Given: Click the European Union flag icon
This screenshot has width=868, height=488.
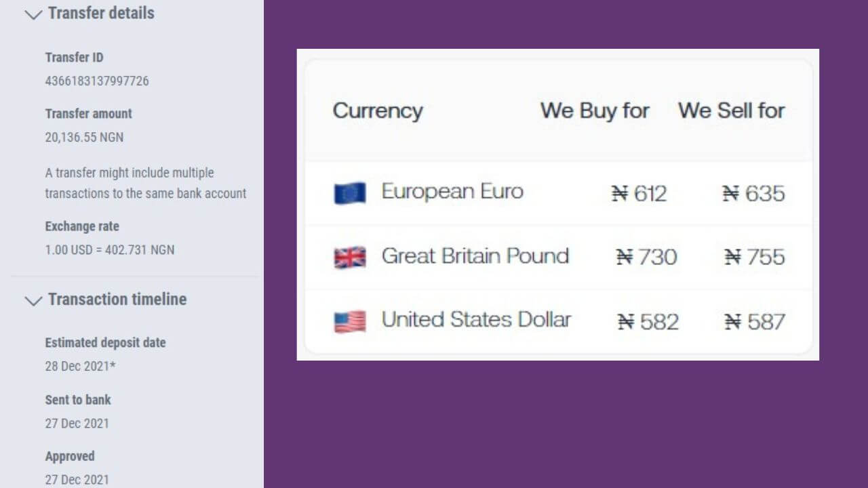Looking at the screenshot, I should pyautogui.click(x=350, y=193).
